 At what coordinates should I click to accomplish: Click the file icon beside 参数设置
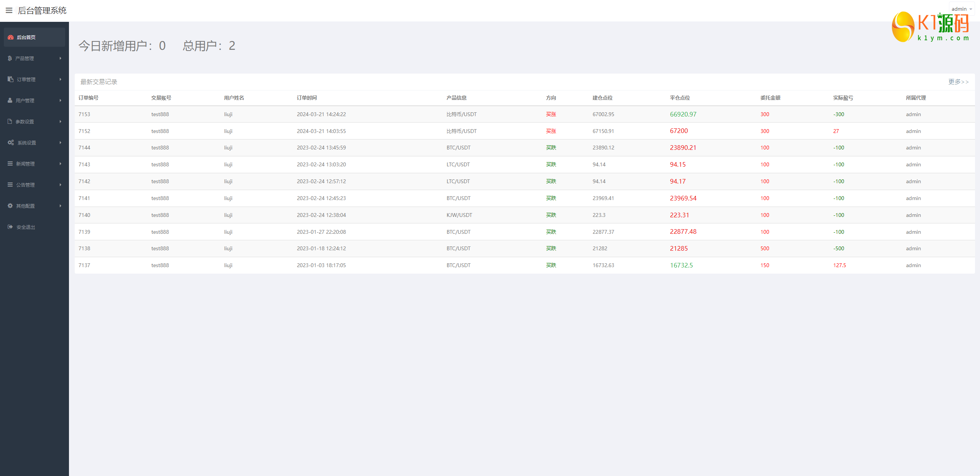10,121
